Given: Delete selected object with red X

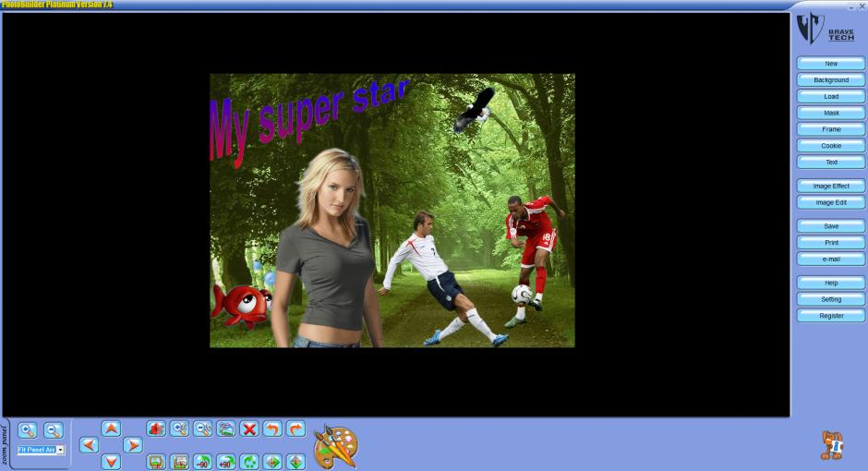Looking at the screenshot, I should (x=249, y=429).
